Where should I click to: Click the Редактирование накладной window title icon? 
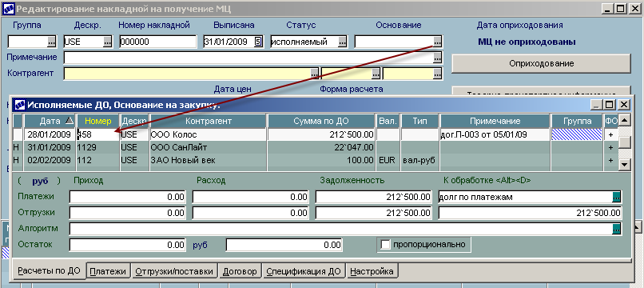pyautogui.click(x=9, y=8)
